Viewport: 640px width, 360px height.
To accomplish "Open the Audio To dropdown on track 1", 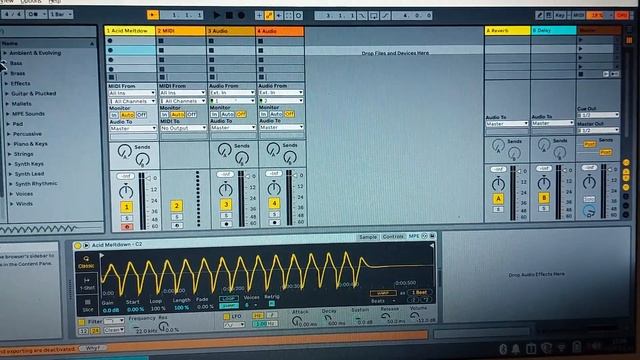I will pyautogui.click(x=133, y=129).
